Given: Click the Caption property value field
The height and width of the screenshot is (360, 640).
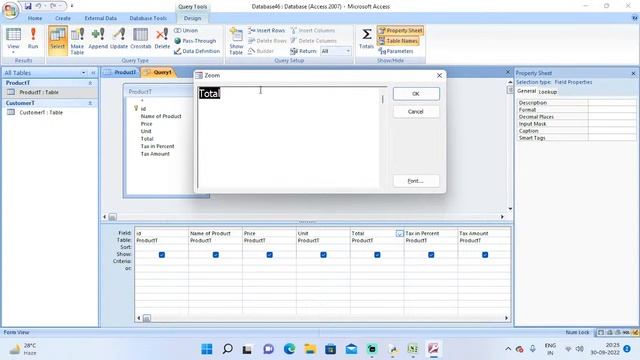Looking at the screenshot, I should click(612, 131).
